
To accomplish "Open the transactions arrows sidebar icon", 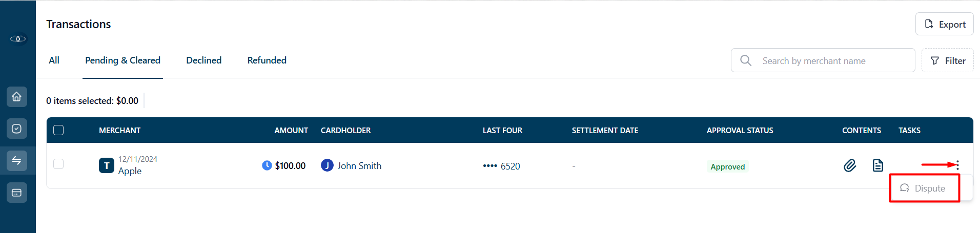I will point(17,161).
